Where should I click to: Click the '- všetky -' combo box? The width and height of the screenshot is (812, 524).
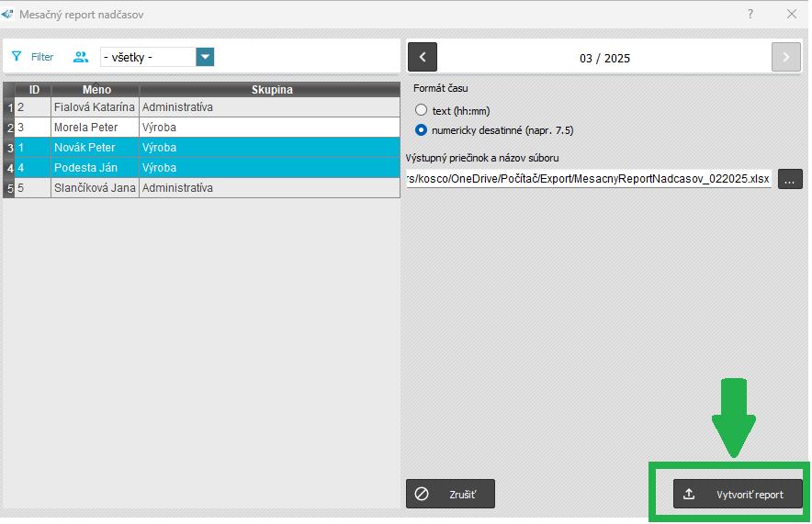(147, 57)
